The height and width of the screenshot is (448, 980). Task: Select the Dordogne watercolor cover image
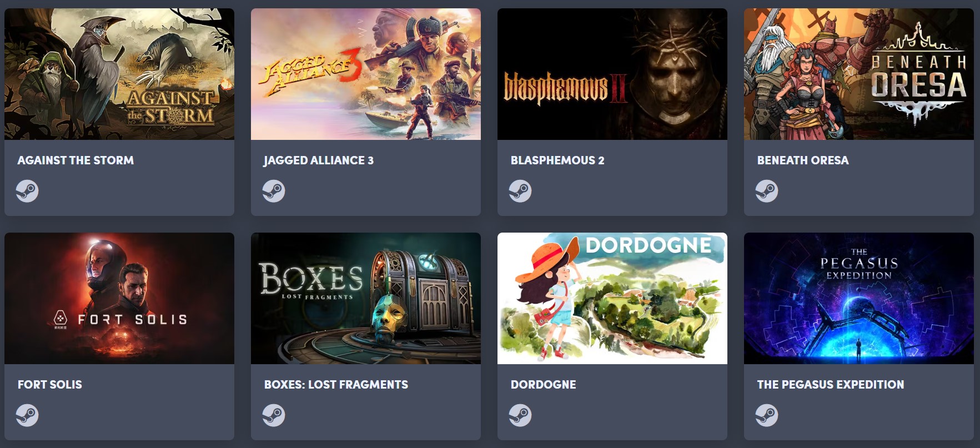pos(612,298)
